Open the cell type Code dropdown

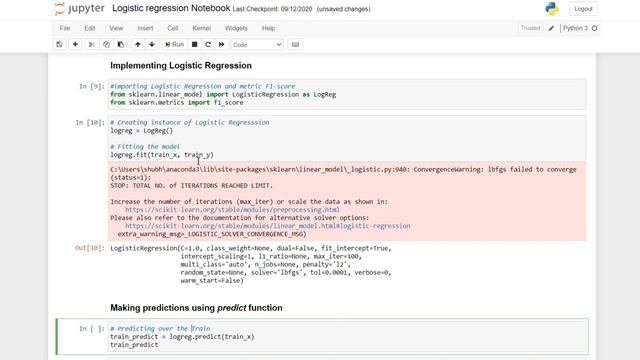257,44
